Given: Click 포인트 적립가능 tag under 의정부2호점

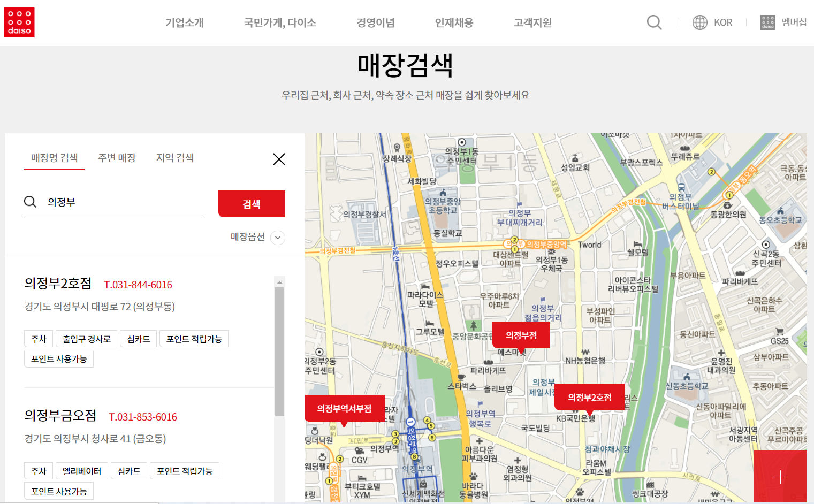Looking at the screenshot, I should coord(194,339).
